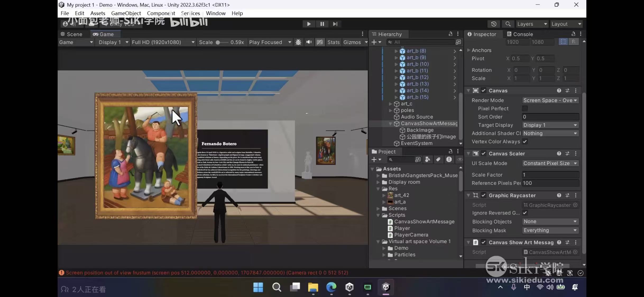
Task: Open the UI Scale Mode dropdown
Action: (550, 163)
